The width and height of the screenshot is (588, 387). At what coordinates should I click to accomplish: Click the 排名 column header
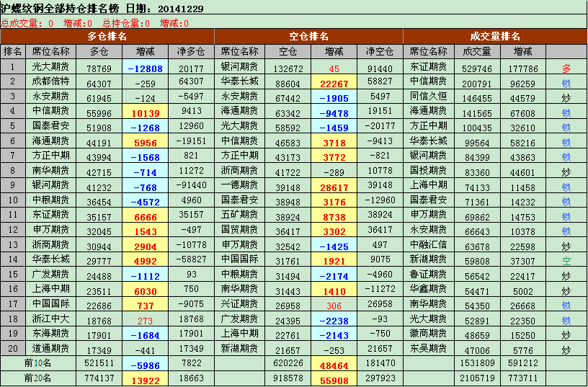(13, 51)
